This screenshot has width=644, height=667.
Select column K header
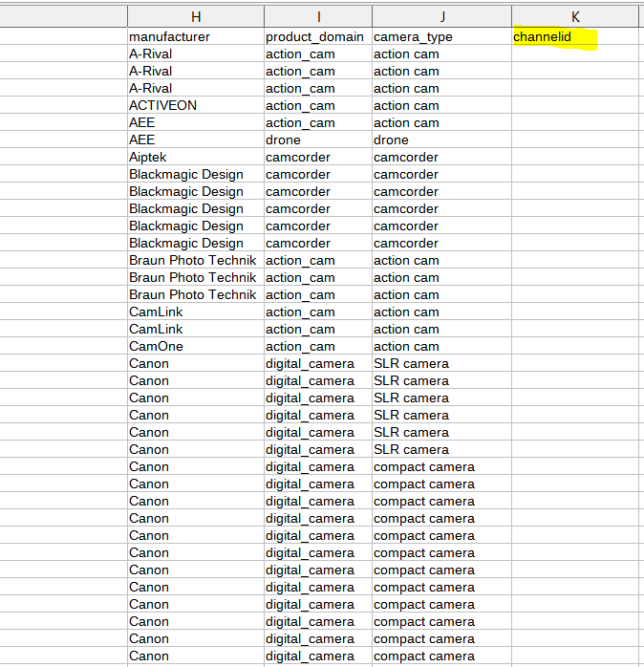575,16
